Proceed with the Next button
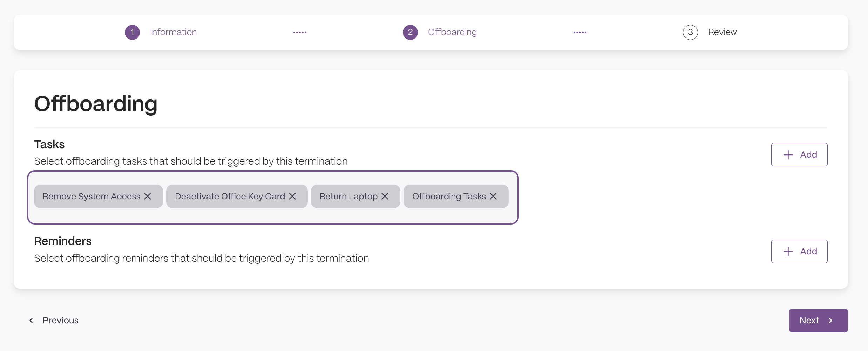Screen dimensions: 868x351 [818, 320]
